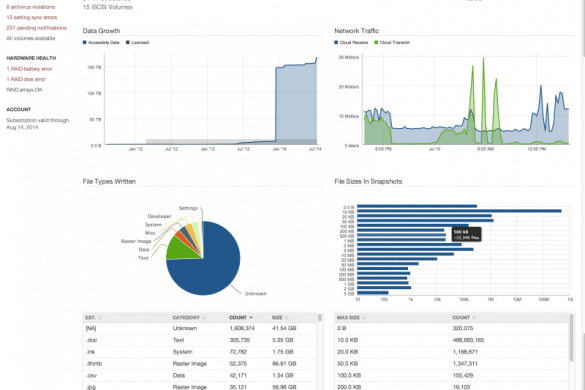Open the 12 setting sync errors alert

[x=32, y=17]
